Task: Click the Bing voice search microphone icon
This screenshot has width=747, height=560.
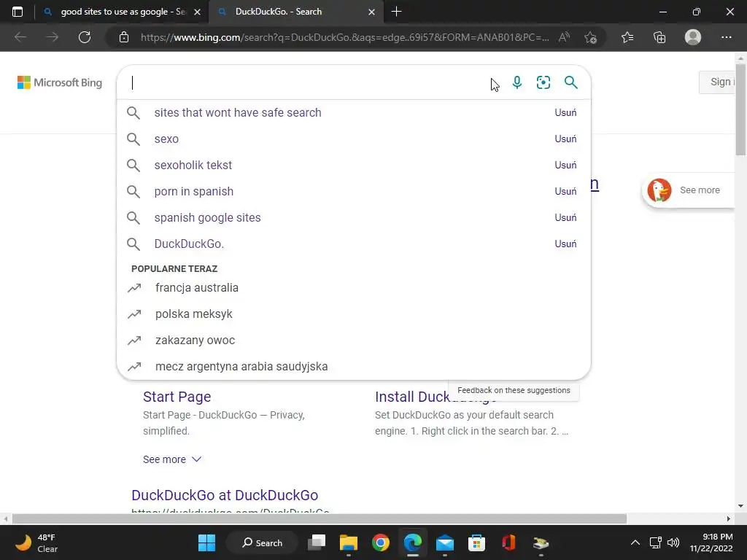Action: [517, 82]
